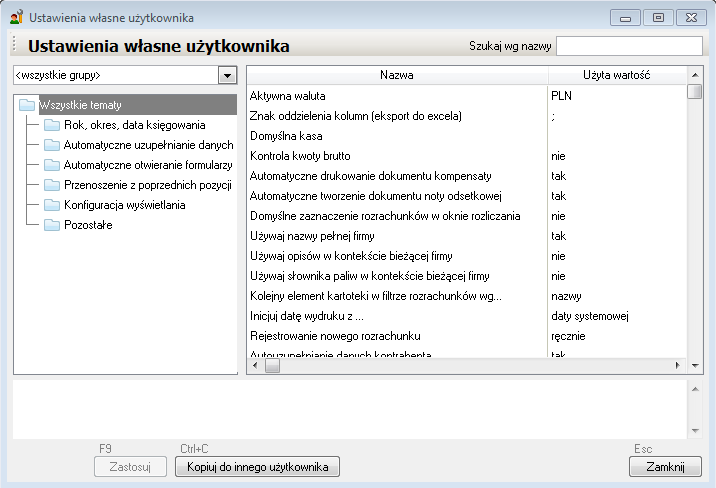Select Automatyczne tworzenie dokumentu noty odsetkowej row
Image resolution: width=716 pixels, height=488 pixels.
pyautogui.click(x=466, y=196)
